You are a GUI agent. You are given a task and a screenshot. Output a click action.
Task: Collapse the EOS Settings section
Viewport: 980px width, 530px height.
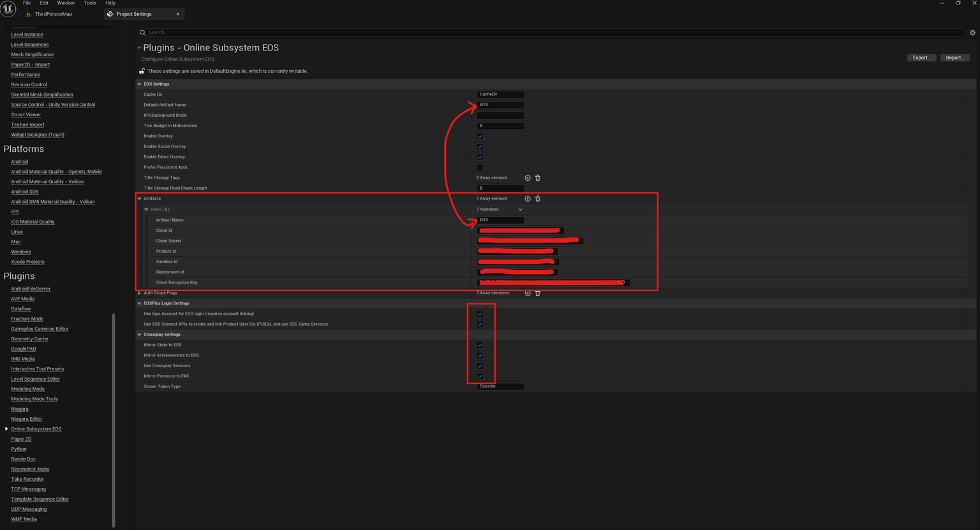coord(139,84)
